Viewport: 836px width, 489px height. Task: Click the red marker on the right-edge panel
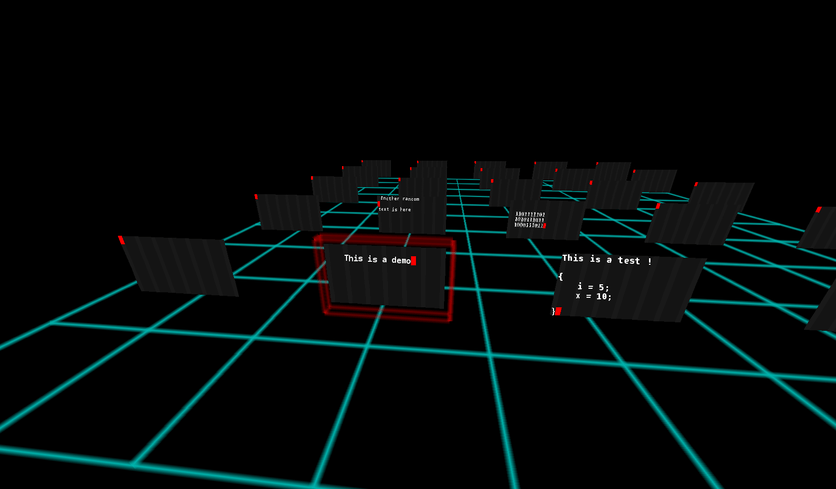tap(818, 210)
